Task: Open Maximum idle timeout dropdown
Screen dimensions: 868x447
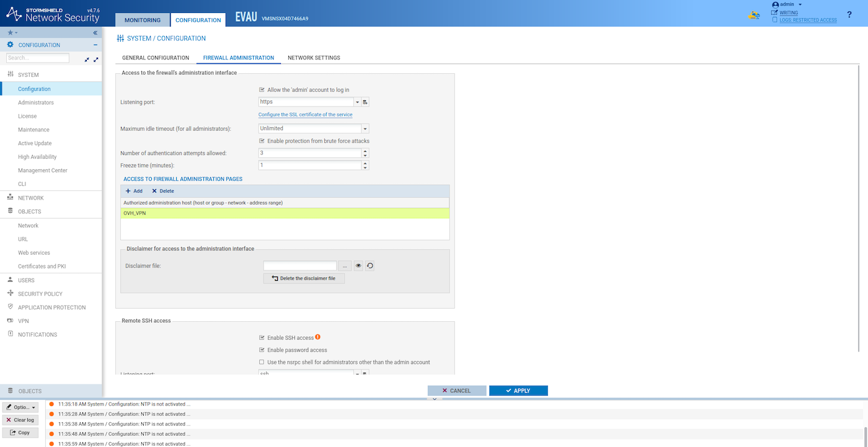Action: 365,129
